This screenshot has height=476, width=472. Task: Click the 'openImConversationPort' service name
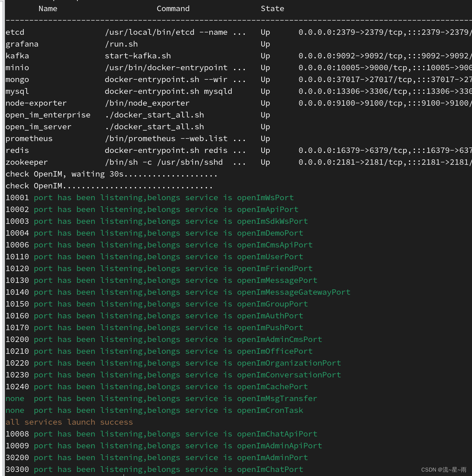click(289, 375)
